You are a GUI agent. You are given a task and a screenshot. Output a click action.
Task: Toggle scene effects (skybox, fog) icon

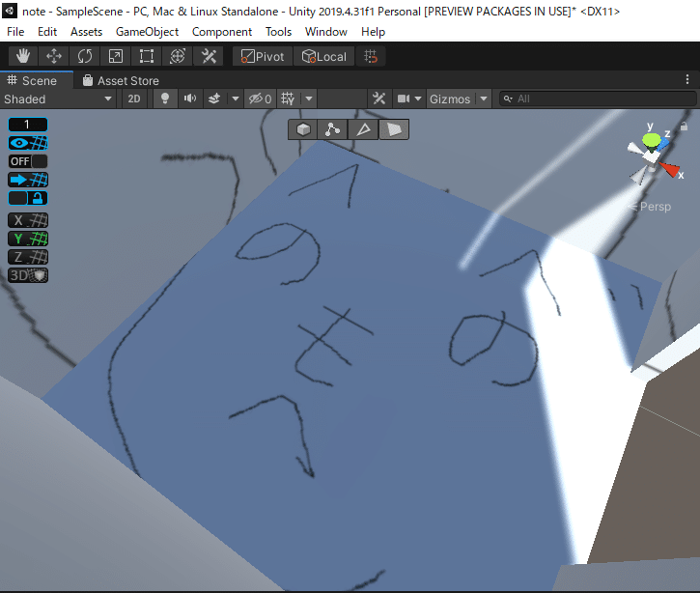[214, 99]
